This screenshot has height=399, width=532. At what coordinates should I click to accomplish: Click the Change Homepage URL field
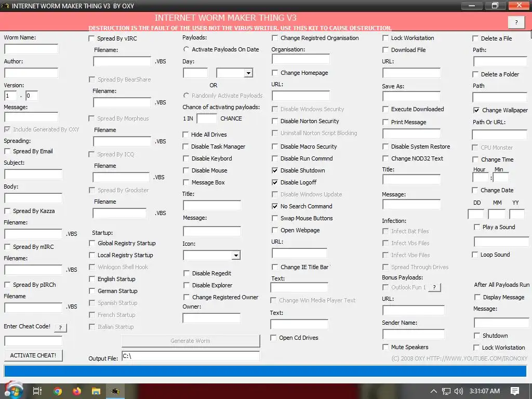[x=301, y=96]
